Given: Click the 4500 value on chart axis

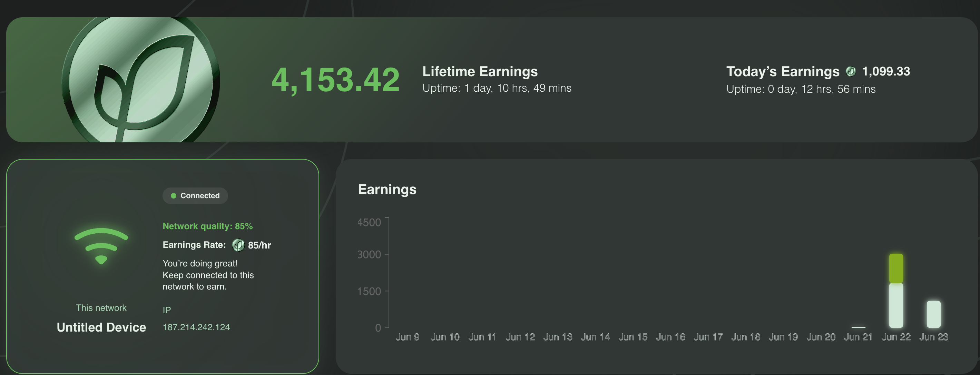Looking at the screenshot, I should (369, 222).
